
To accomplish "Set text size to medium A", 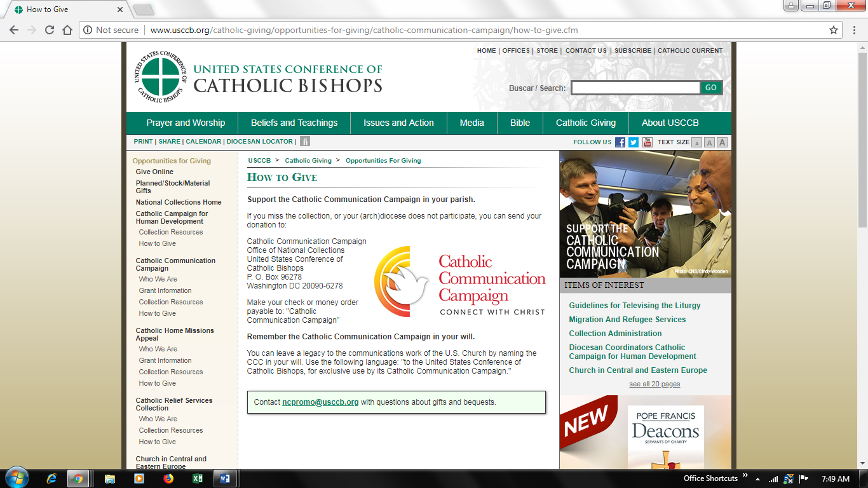I will click(x=710, y=142).
